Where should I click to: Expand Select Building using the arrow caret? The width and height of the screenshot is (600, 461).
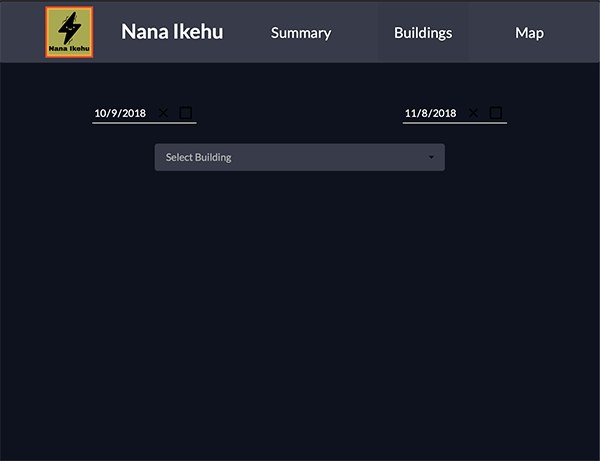[431, 157]
